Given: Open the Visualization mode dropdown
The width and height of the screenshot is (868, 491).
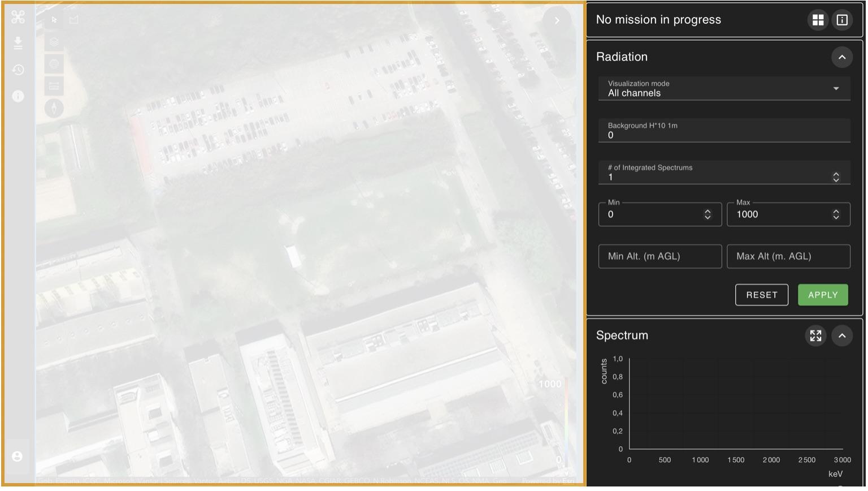Looking at the screenshot, I should point(724,89).
